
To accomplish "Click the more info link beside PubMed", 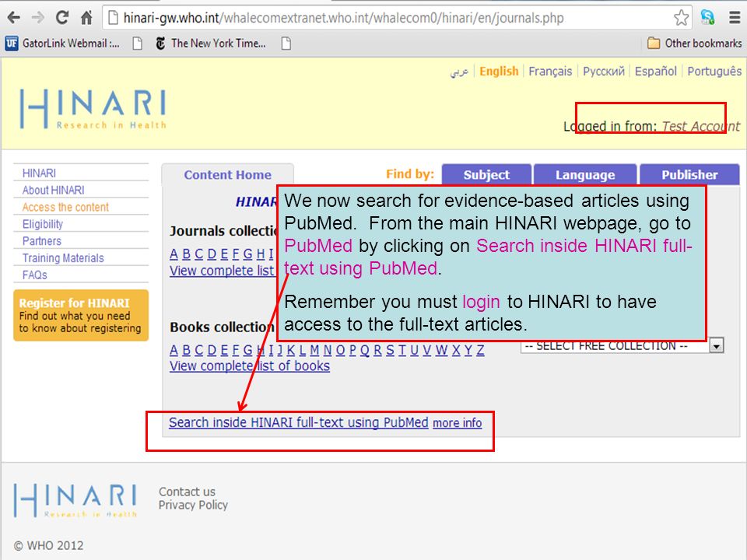I will (x=458, y=423).
